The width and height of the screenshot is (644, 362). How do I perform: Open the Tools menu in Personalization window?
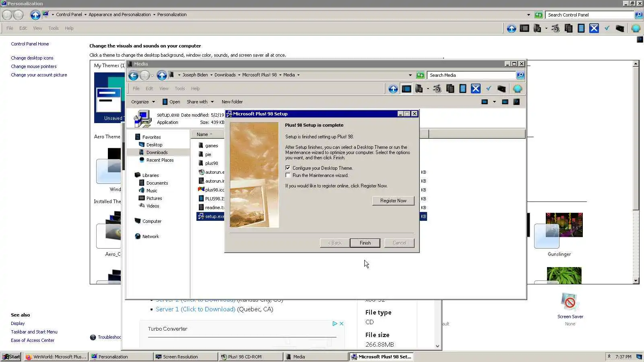(x=54, y=28)
